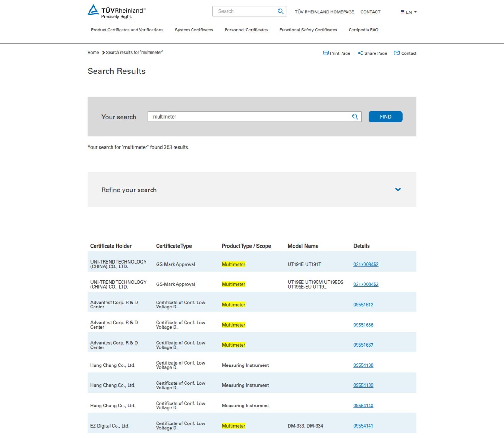This screenshot has height=438, width=504.
Task: Click the Share Page icon
Action: [x=360, y=53]
